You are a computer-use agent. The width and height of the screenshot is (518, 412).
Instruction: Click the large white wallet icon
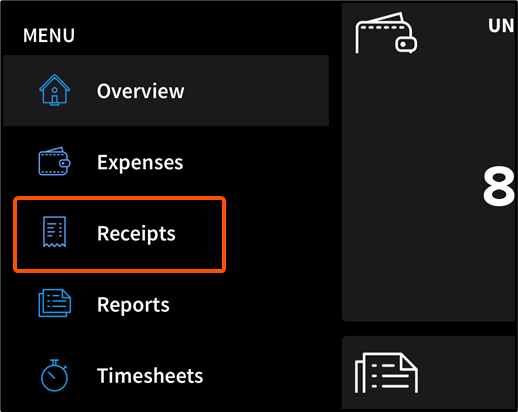(x=386, y=33)
